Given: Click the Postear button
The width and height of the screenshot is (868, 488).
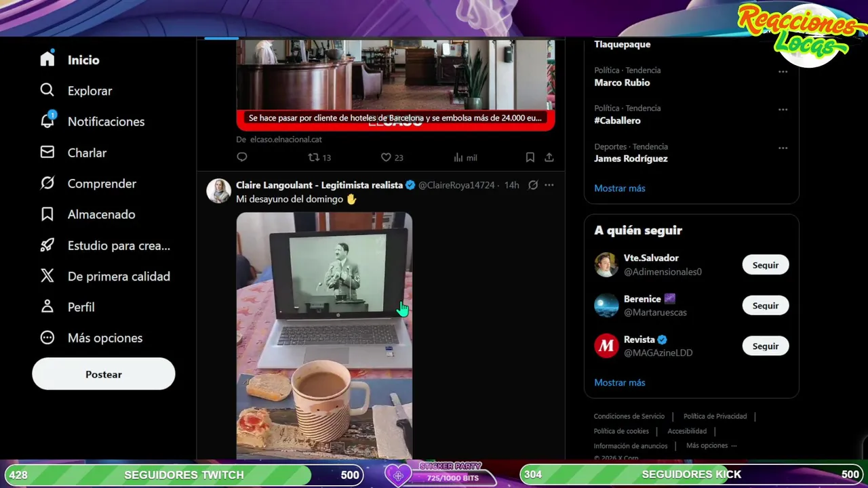Looking at the screenshot, I should pos(104,374).
